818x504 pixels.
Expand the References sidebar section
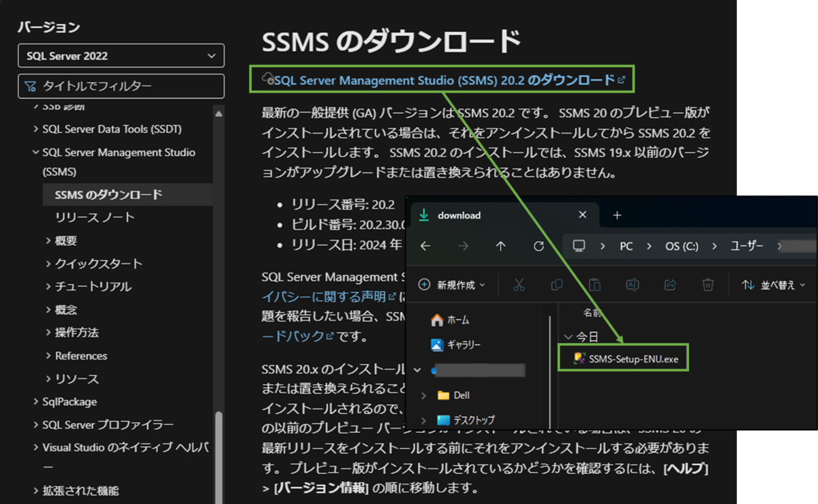(48, 356)
